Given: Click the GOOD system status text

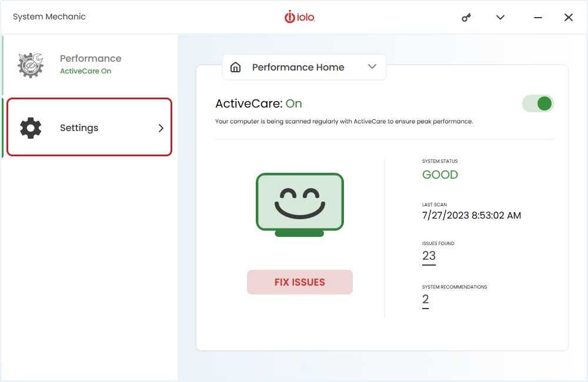Looking at the screenshot, I should tap(440, 175).
